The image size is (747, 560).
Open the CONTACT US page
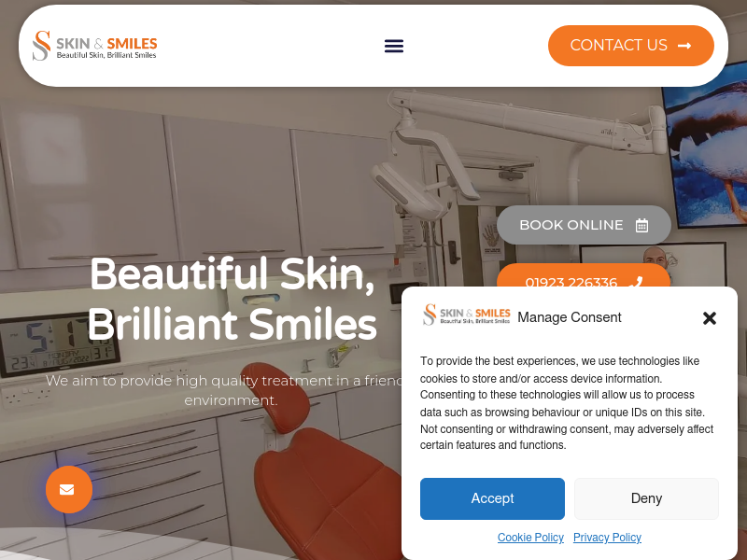[631, 45]
